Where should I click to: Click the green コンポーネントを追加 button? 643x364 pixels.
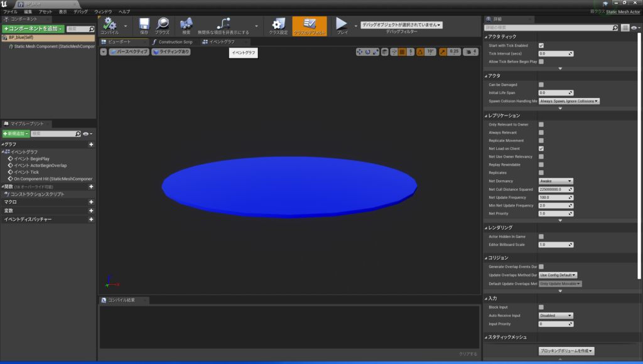coord(33,29)
